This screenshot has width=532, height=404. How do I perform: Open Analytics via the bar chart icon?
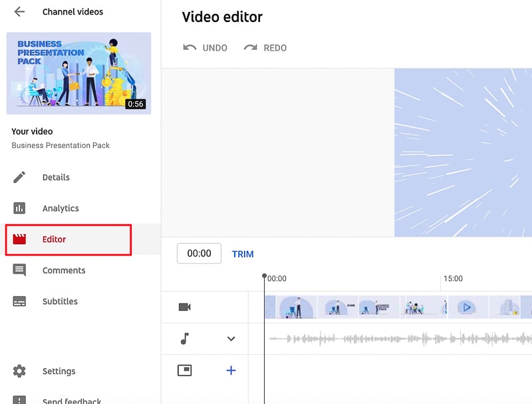(19, 208)
